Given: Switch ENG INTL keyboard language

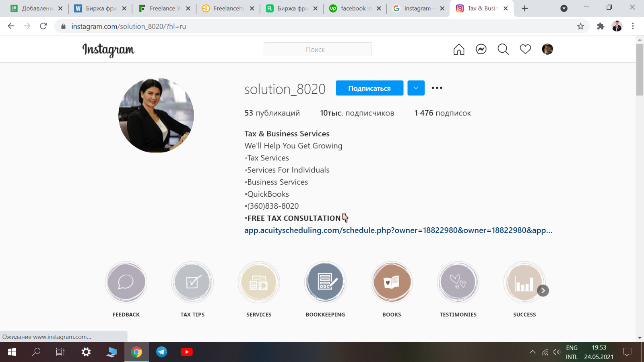Looking at the screenshot, I should point(572,352).
